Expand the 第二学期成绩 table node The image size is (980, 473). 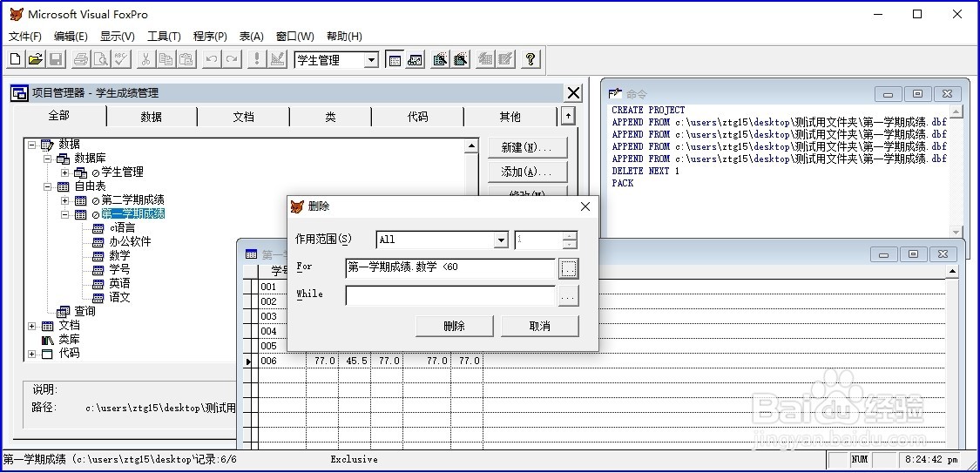[64, 200]
